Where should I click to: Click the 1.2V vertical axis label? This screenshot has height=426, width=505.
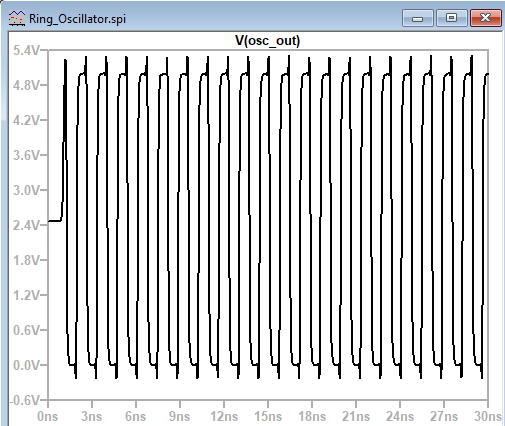coord(26,295)
